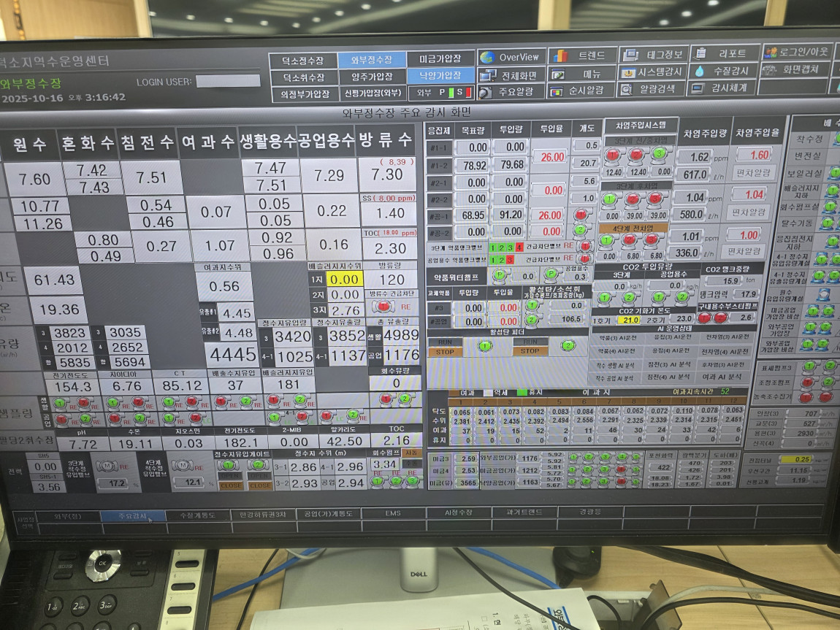840x630 pixels.
Task: Click CLOSE for 정수지유입게이트 gate 2
Action: click(260, 485)
